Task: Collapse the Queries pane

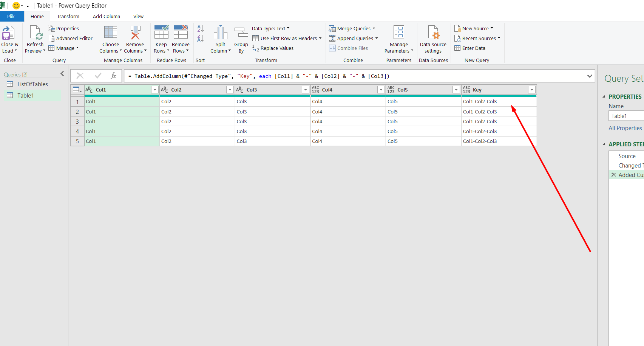Action: coord(62,74)
